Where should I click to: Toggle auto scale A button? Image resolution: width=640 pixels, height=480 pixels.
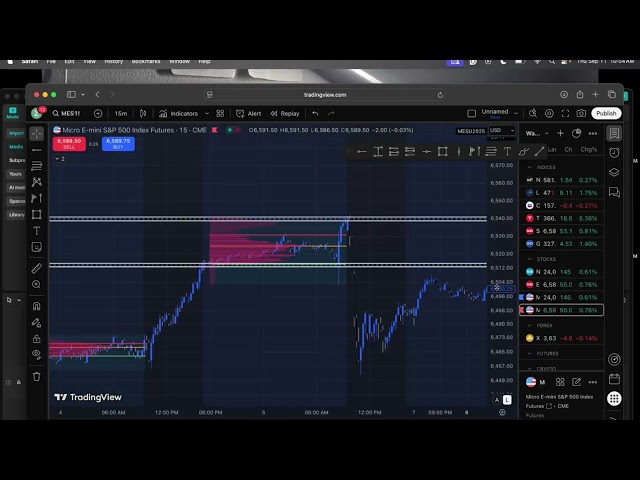497,400
